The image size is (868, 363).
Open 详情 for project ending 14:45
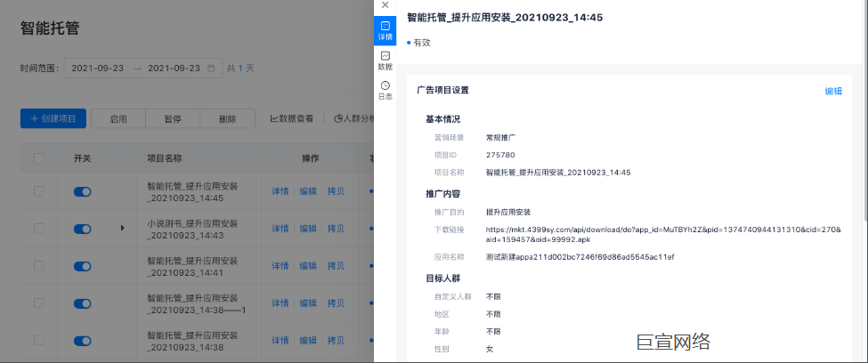coord(280,191)
